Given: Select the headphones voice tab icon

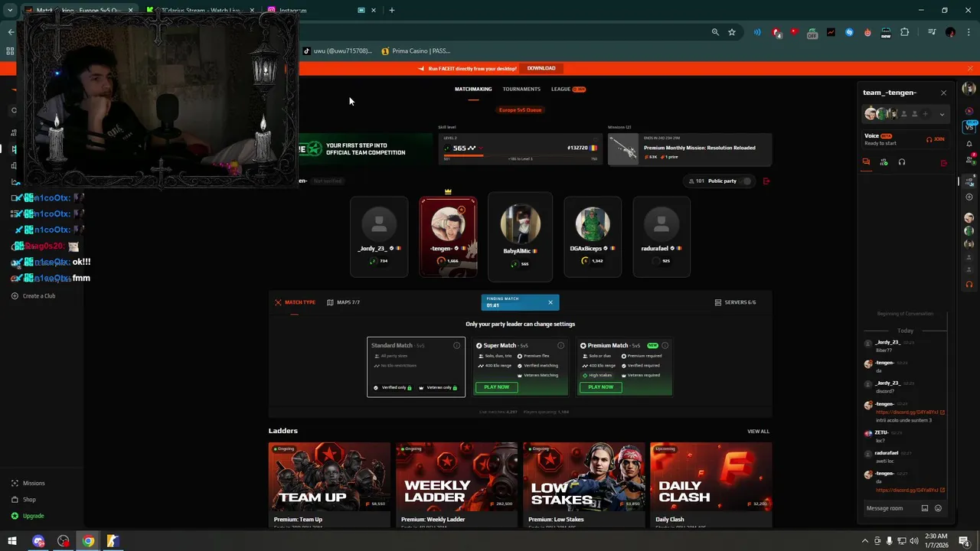Looking at the screenshot, I should [902, 162].
